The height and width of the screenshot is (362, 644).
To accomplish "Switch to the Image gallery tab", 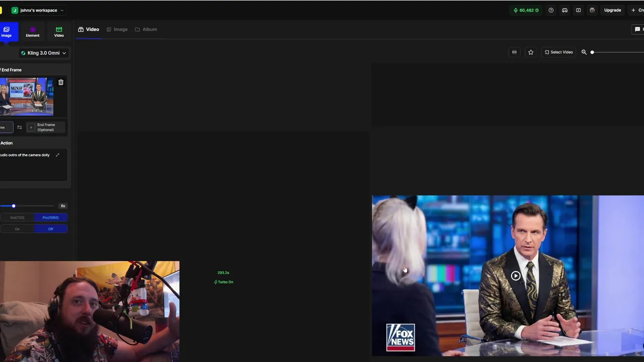I will (x=117, y=29).
